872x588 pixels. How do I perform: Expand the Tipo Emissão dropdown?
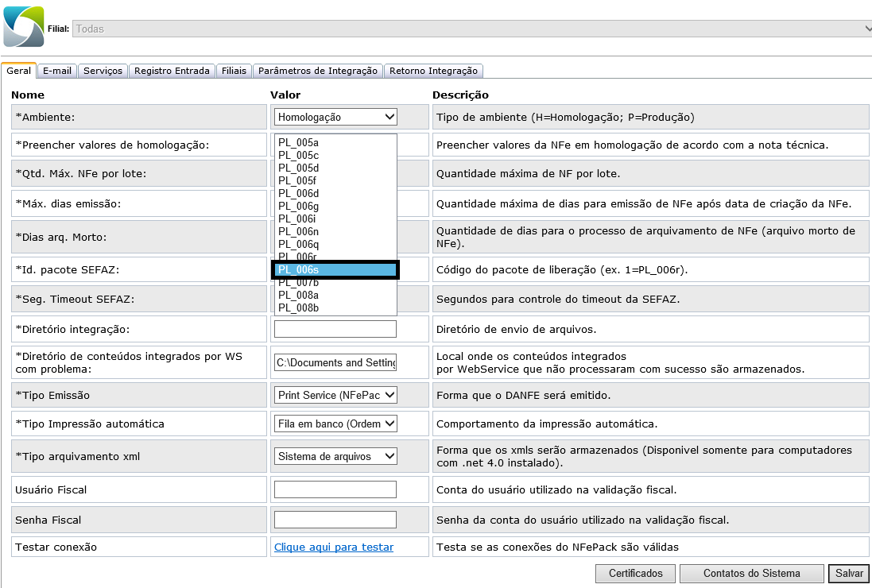pyautogui.click(x=335, y=395)
